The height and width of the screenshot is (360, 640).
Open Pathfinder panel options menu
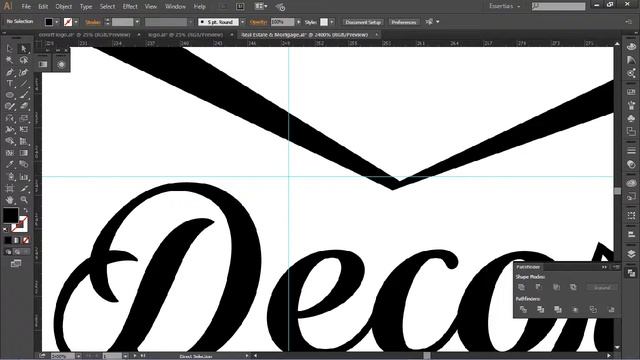click(x=616, y=267)
